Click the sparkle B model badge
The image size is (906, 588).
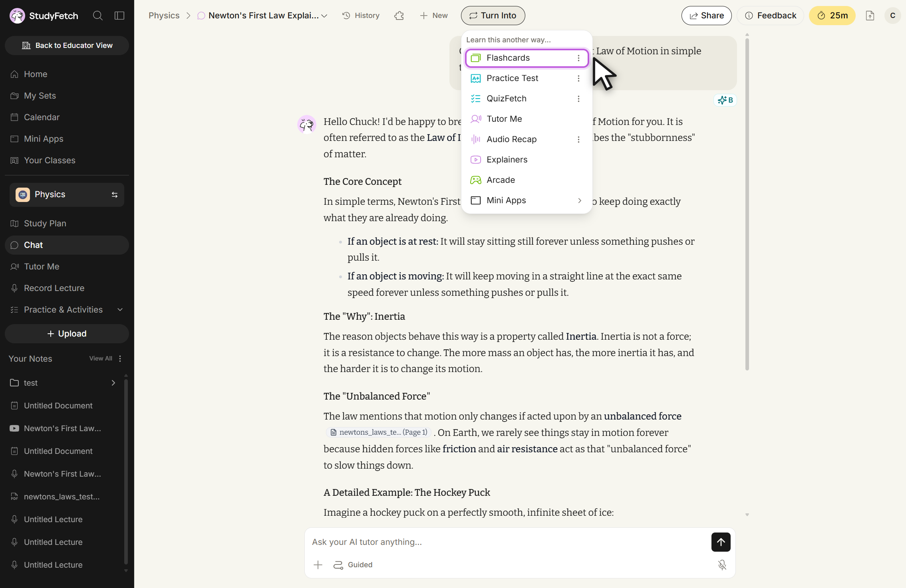[725, 100]
